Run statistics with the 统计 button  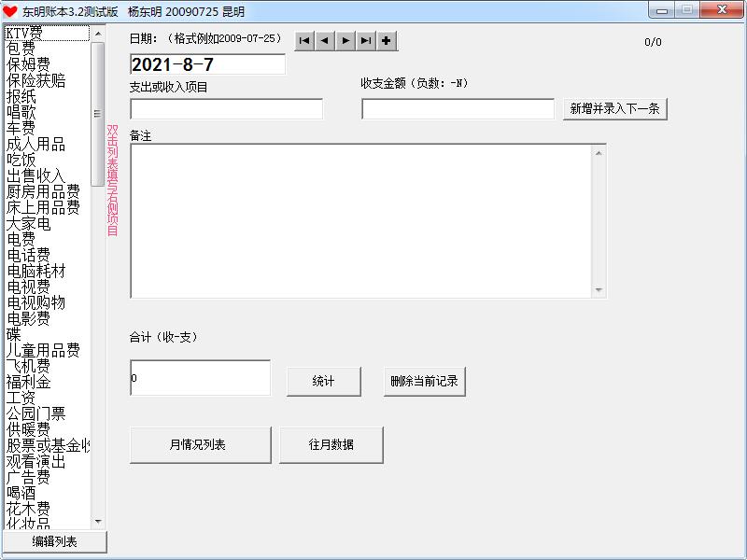(323, 381)
